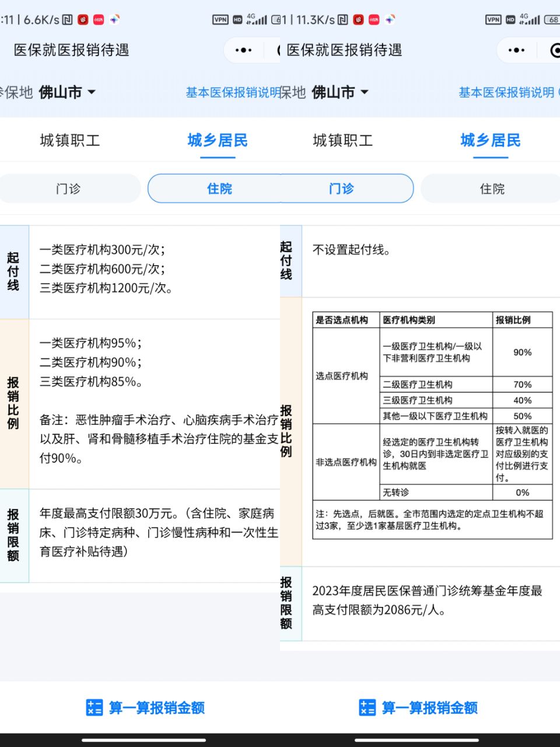
Task: Switch to 城镇职工 tab on right screen
Action: [342, 141]
